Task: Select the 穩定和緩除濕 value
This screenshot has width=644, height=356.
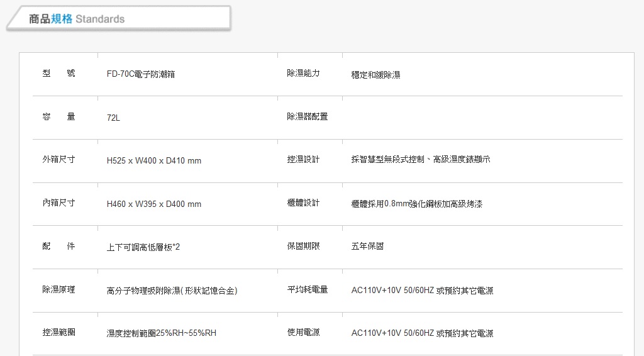Action: tap(376, 75)
